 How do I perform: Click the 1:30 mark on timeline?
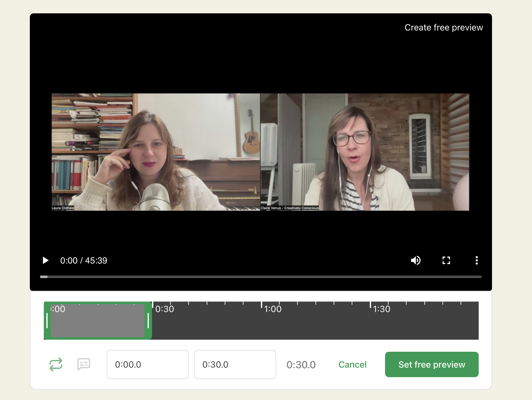coord(381,309)
